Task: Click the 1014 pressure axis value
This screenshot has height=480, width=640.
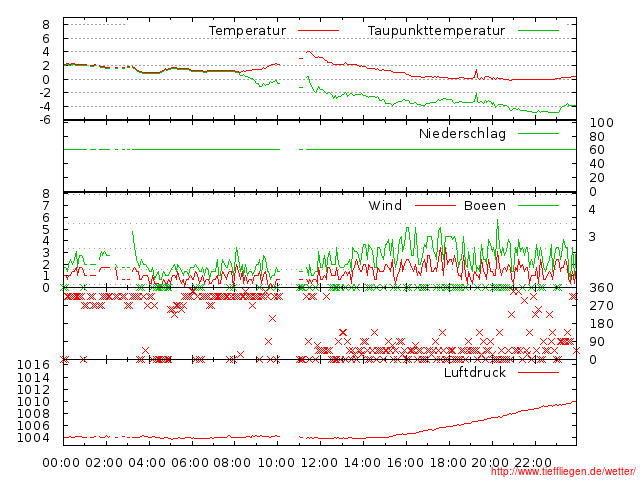Action: 33,378
